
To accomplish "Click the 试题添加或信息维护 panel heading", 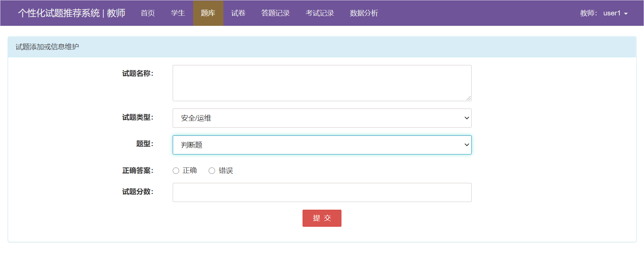I will (47, 47).
